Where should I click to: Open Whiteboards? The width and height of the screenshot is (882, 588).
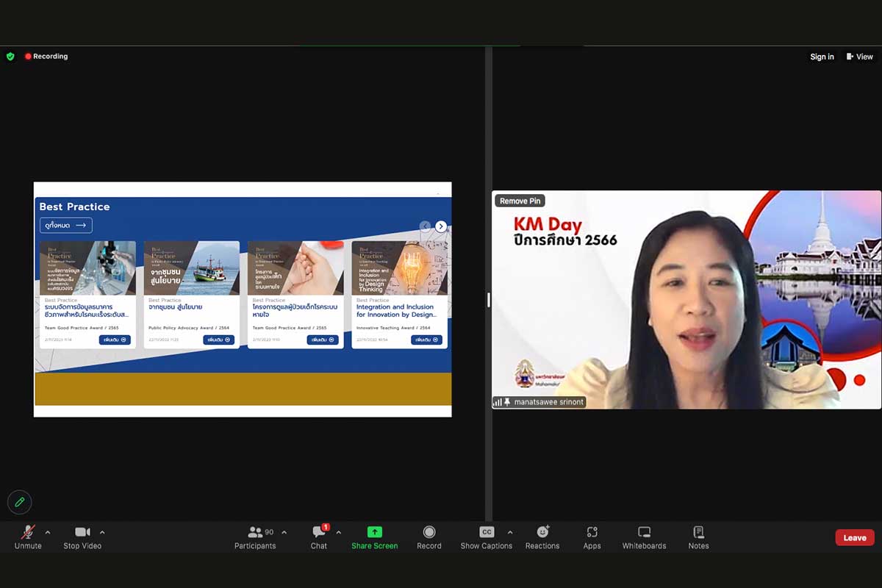coord(644,537)
